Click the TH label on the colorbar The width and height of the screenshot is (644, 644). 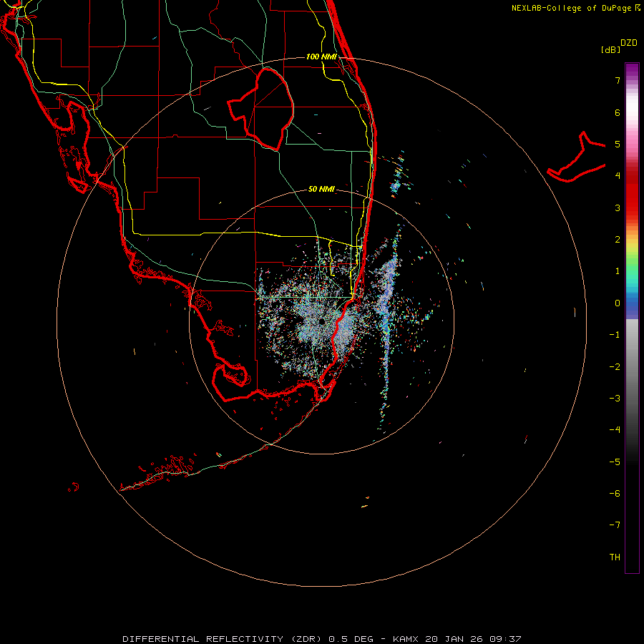(x=615, y=557)
